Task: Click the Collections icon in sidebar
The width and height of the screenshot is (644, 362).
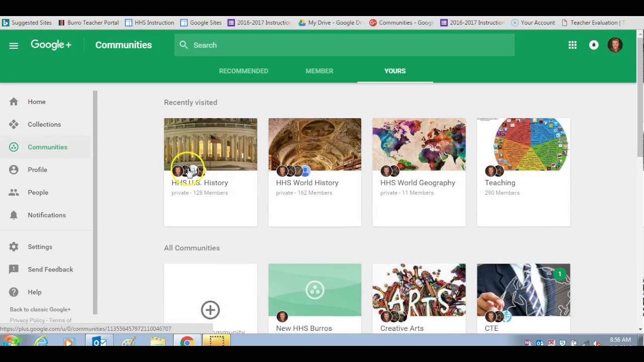Action: (14, 124)
